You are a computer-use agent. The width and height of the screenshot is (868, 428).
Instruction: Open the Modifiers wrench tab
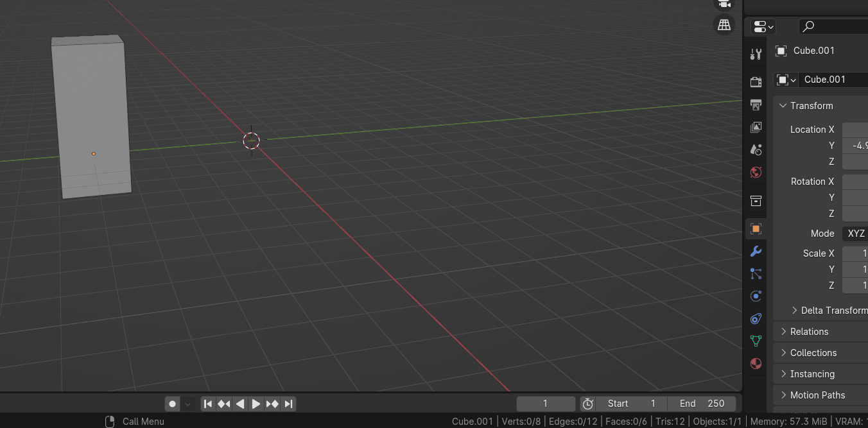756,251
